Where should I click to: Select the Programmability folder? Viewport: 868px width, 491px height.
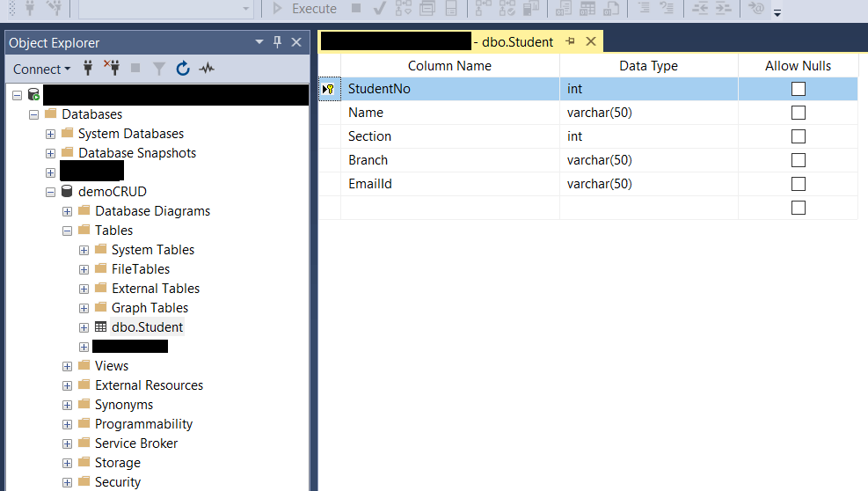click(143, 424)
